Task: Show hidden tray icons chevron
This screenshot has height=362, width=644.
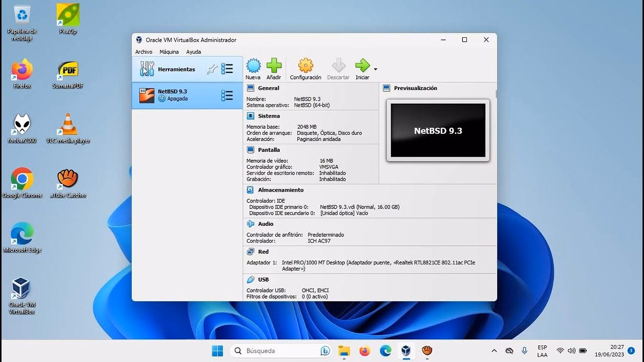Action: coord(494,350)
